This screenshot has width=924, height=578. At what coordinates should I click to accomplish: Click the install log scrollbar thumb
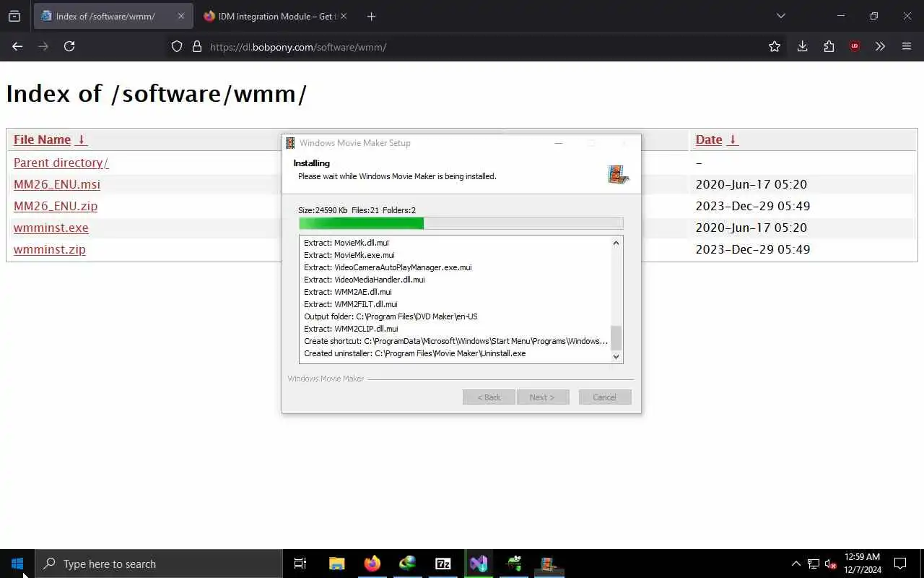[616, 337]
